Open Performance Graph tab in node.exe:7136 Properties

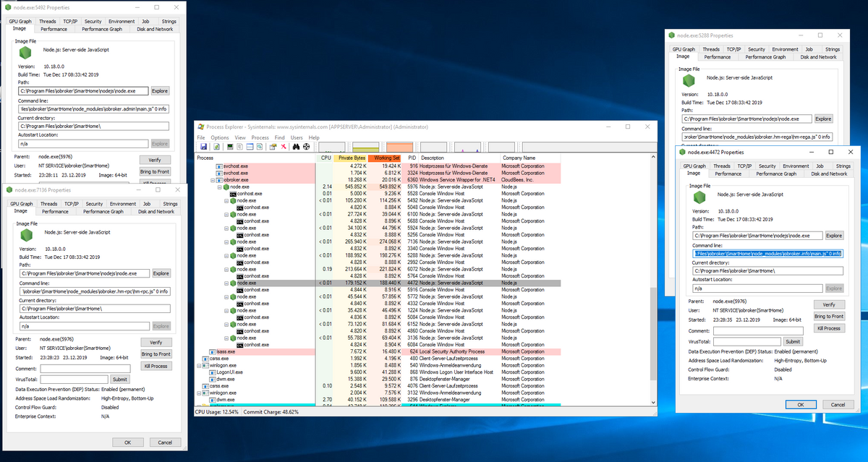coord(102,211)
